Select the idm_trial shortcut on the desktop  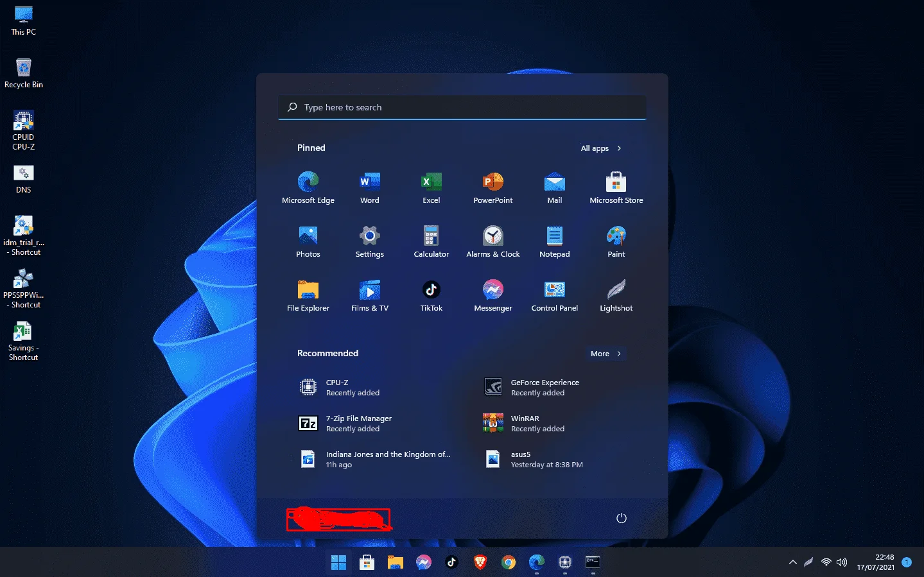point(24,236)
